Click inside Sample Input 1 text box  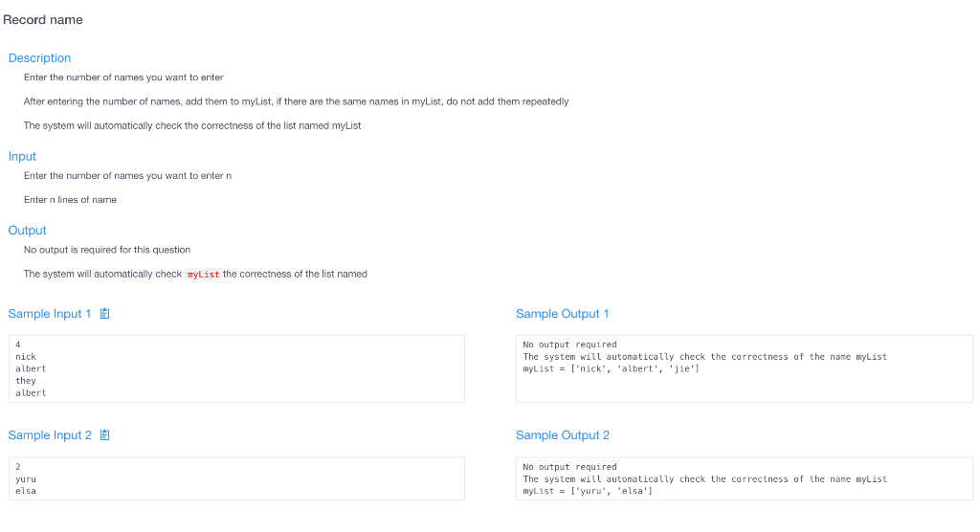point(236,368)
